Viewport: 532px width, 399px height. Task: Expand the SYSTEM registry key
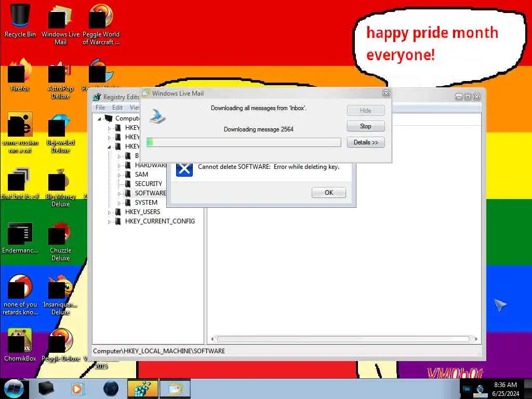point(119,203)
